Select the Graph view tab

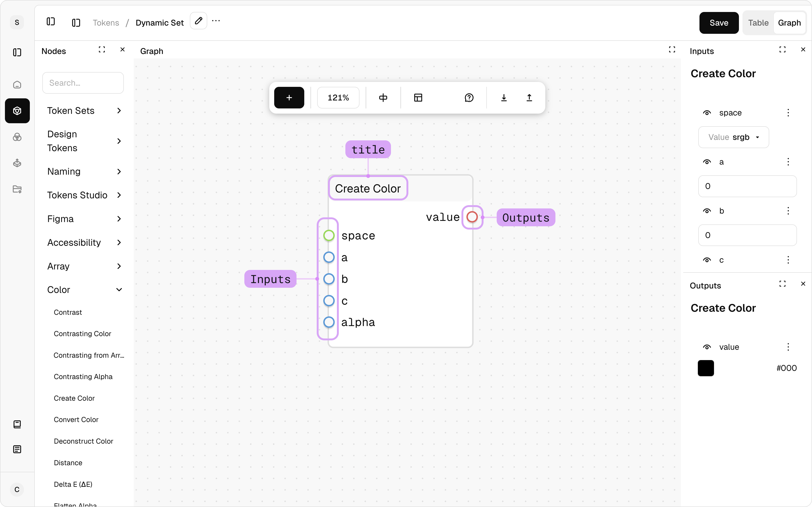pyautogui.click(x=789, y=23)
